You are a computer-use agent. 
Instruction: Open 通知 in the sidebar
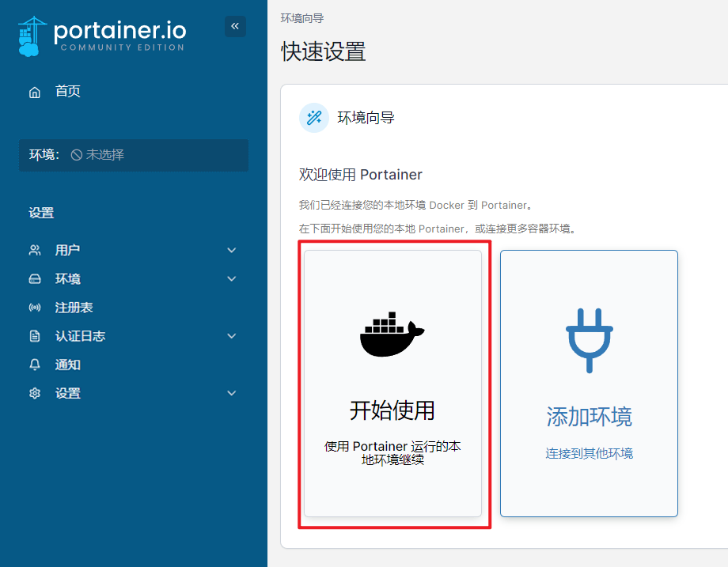click(x=68, y=365)
